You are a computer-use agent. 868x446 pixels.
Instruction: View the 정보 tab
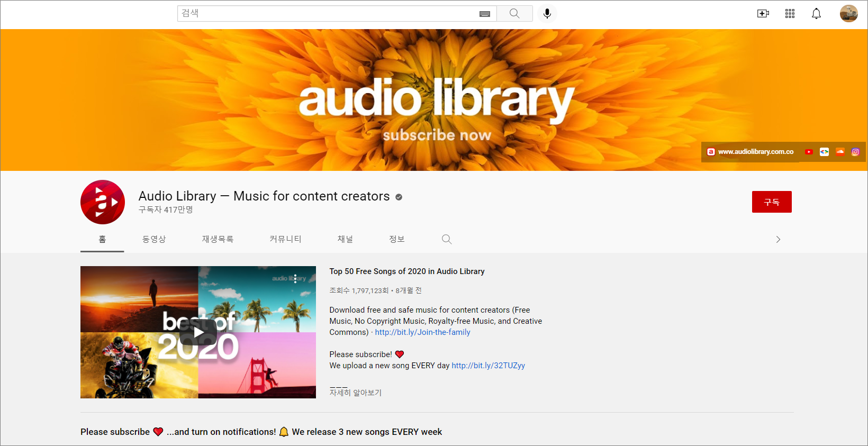point(397,239)
